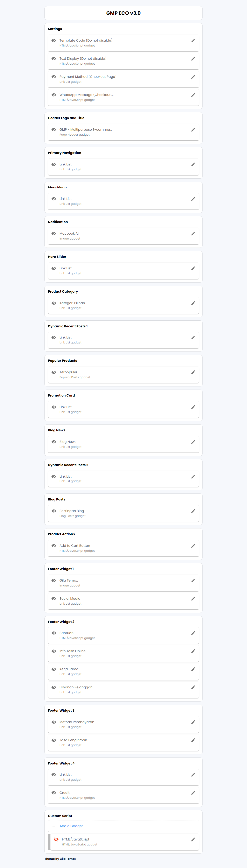This screenshot has width=247, height=868.
Task: Edit the Social Media link list
Action: tap(193, 599)
